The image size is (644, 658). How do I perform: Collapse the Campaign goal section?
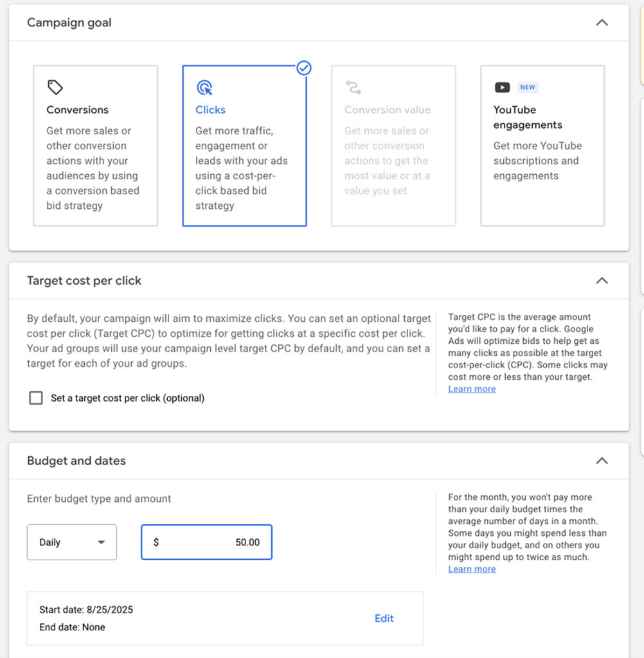pos(602,22)
